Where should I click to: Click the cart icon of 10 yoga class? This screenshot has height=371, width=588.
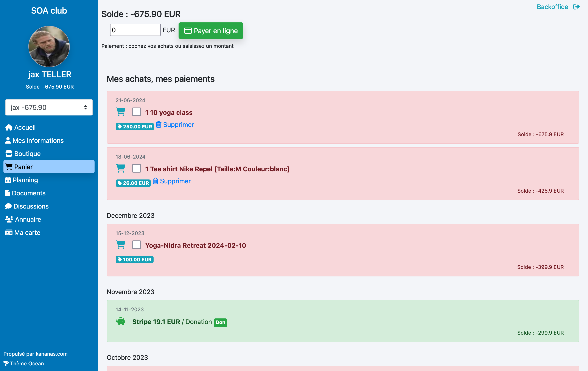(x=121, y=112)
